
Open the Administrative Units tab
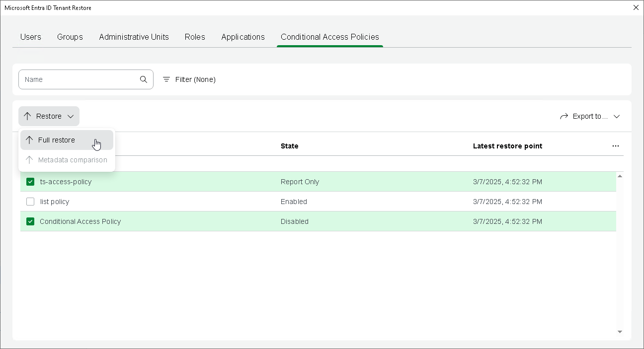click(134, 37)
